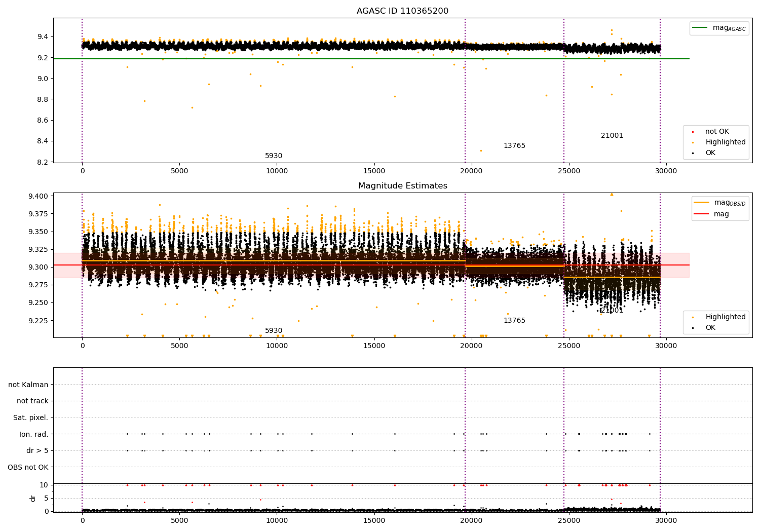Select the 13765 label in top plot

[x=514, y=146]
